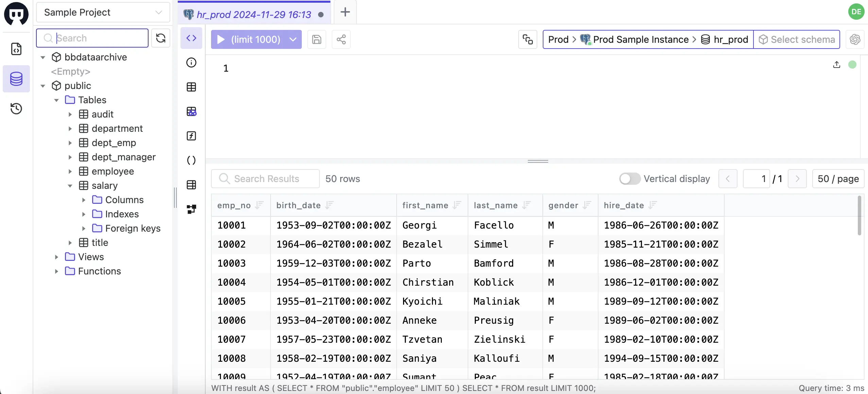This screenshot has width=868, height=394.
Task: Click the Select schema button
Action: (x=797, y=39)
